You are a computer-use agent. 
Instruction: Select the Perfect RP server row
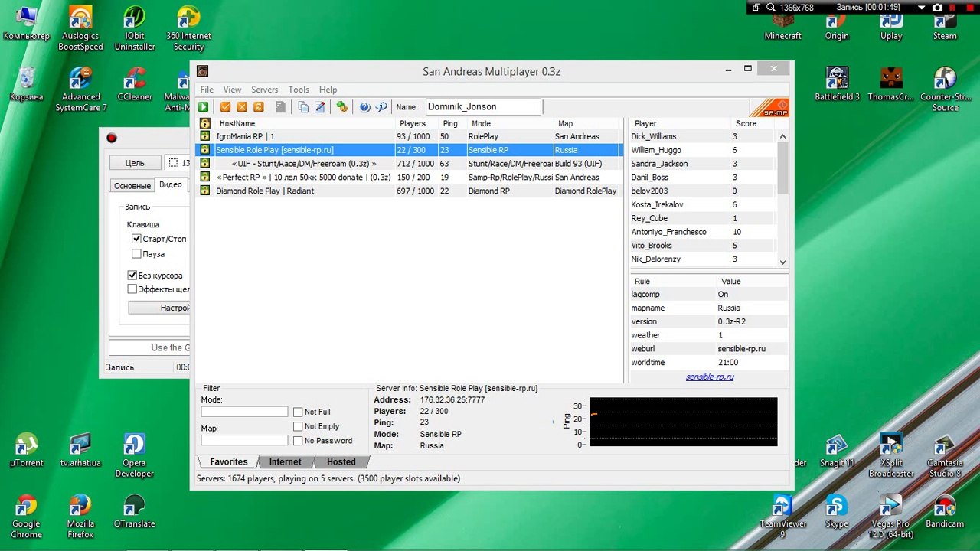coord(410,178)
